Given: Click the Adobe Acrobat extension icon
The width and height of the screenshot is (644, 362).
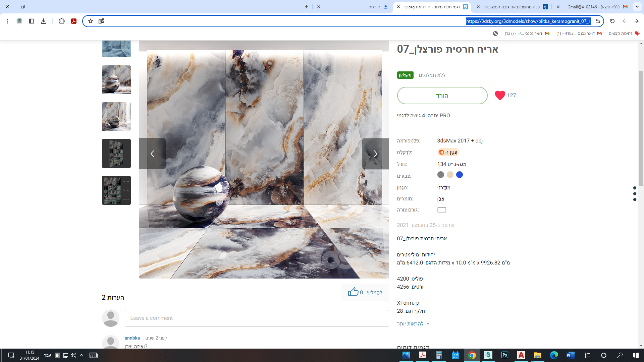Looking at the screenshot, I should point(74,21).
